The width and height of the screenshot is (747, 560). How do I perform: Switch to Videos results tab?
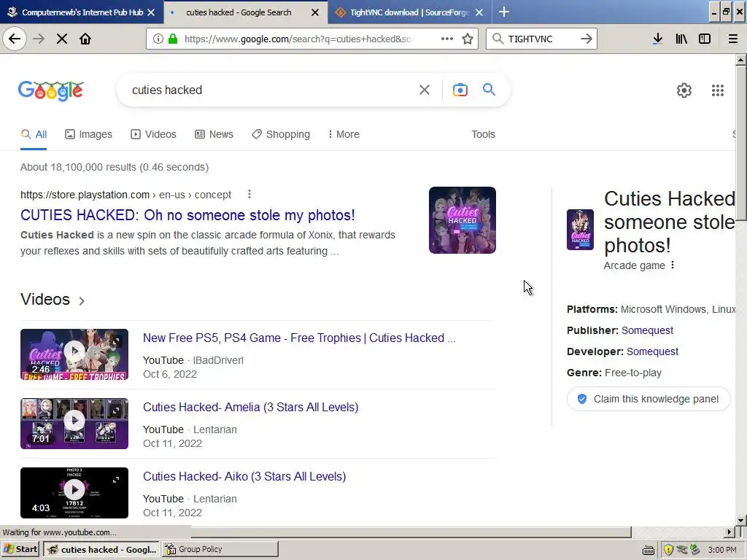click(153, 134)
